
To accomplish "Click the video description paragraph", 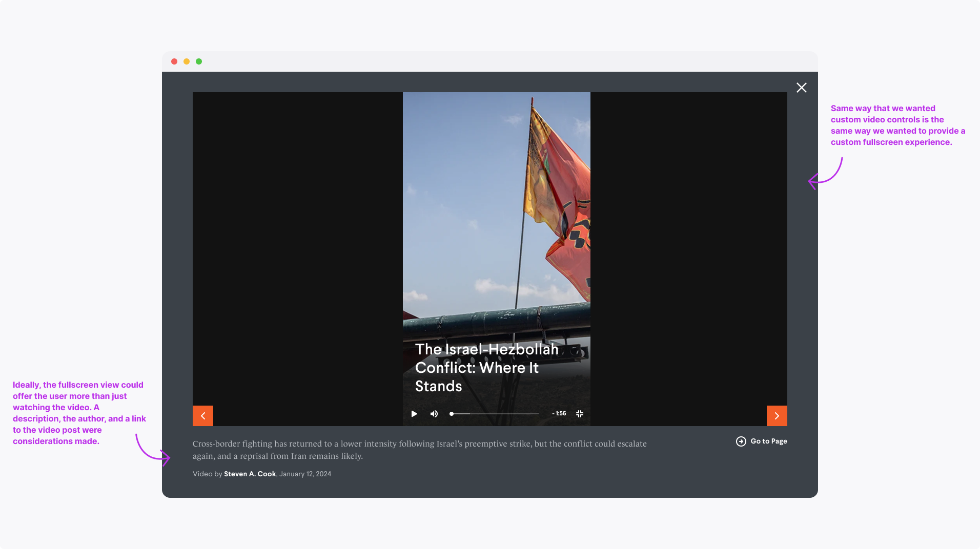I will coord(420,450).
